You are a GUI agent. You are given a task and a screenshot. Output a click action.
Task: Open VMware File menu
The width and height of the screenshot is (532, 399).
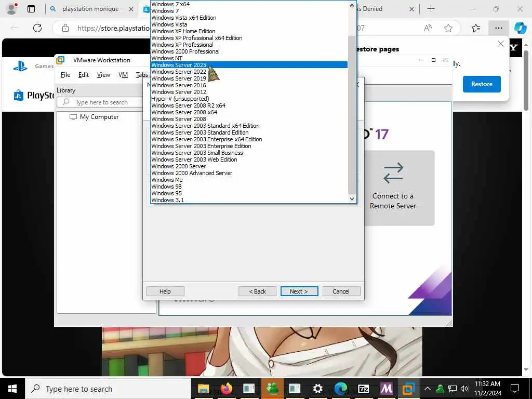pos(65,75)
